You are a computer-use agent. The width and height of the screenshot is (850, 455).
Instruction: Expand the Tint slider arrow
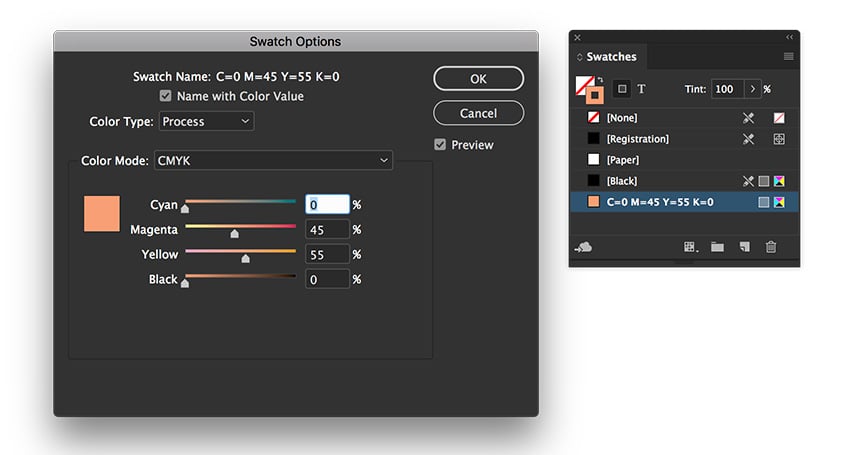[x=753, y=89]
